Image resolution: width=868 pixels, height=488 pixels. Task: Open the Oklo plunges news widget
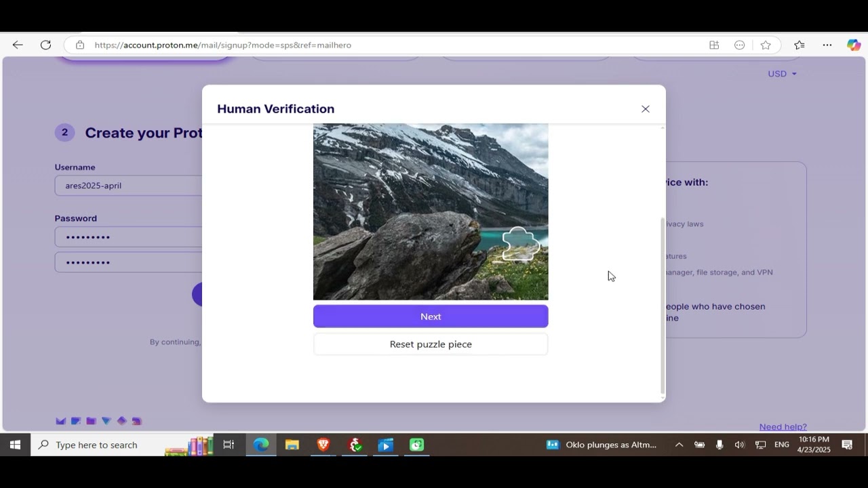coord(601,445)
